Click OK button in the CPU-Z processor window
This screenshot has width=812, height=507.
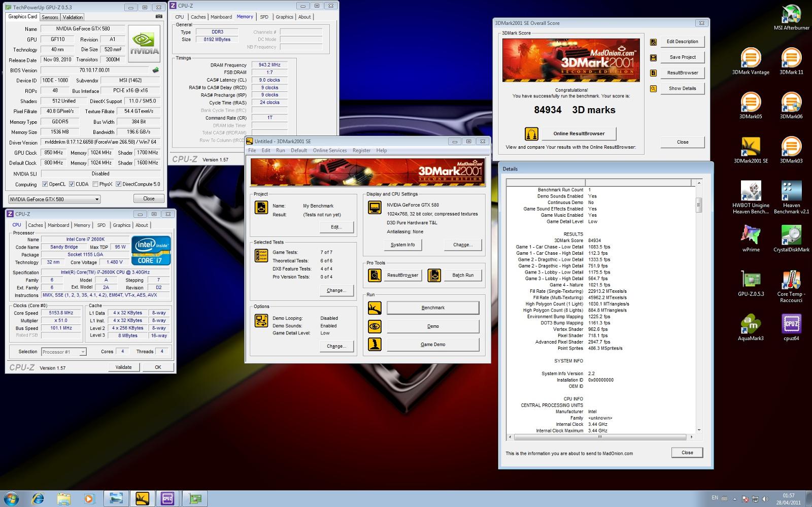click(x=158, y=367)
